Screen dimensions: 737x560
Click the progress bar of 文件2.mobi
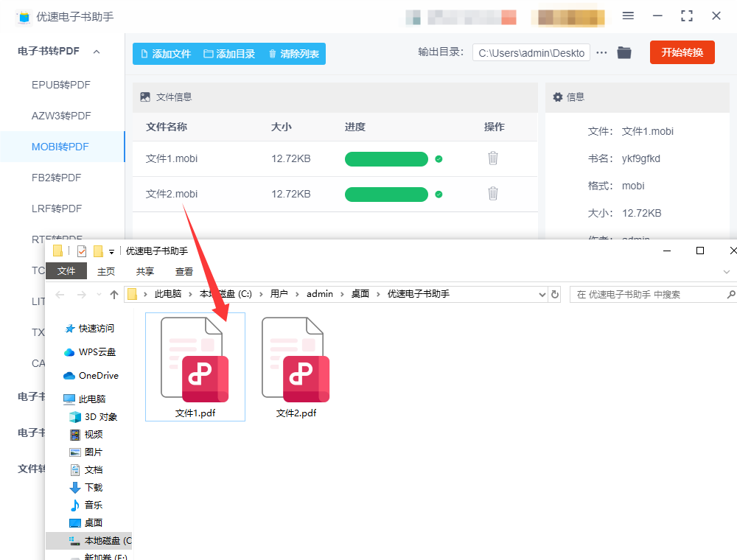[386, 194]
